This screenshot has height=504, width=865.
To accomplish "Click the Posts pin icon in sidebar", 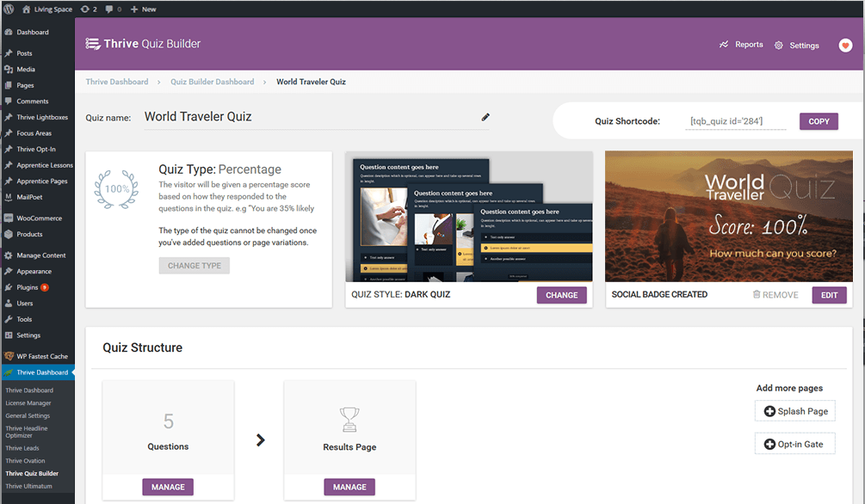I will [x=9, y=53].
